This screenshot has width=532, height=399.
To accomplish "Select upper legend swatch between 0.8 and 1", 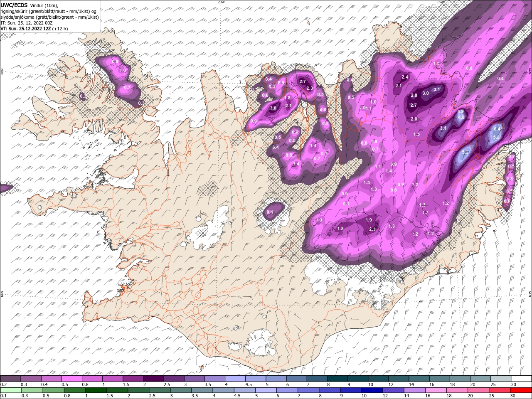I will (92, 379).
